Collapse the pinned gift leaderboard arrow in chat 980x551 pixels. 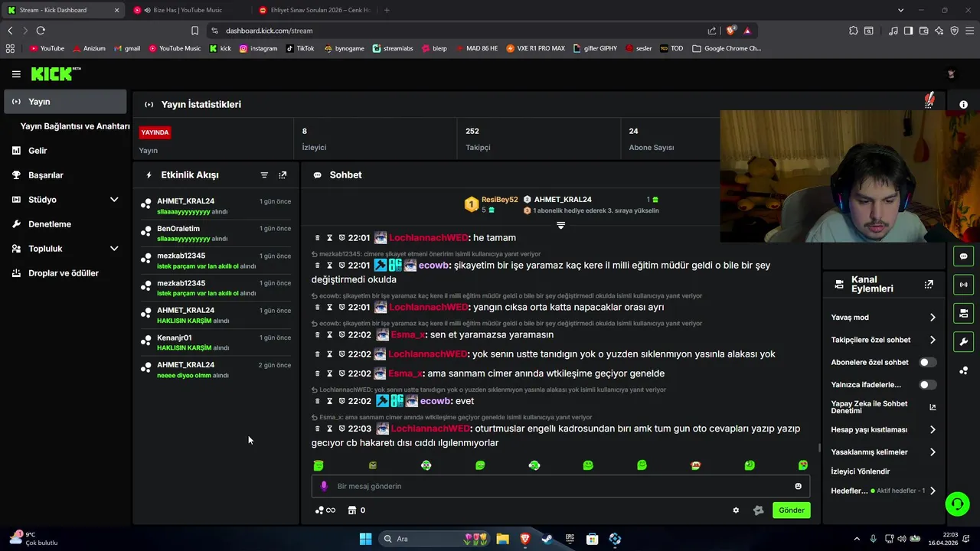[x=560, y=225]
